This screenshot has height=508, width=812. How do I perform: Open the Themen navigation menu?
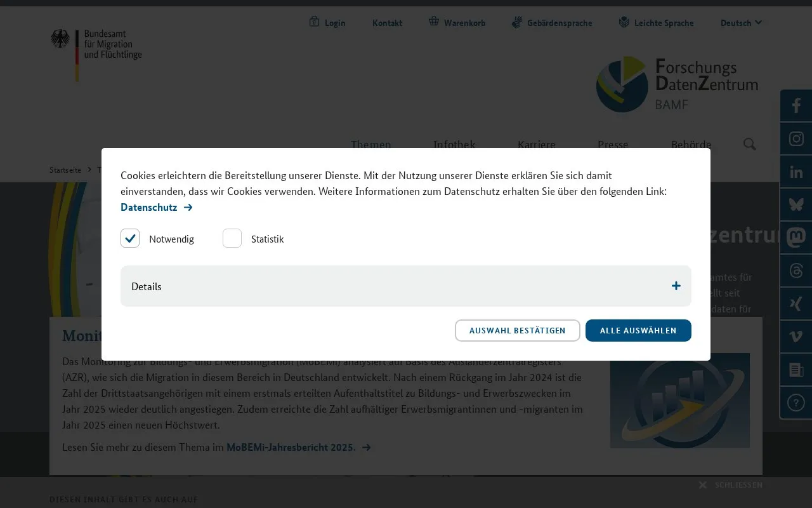(371, 144)
